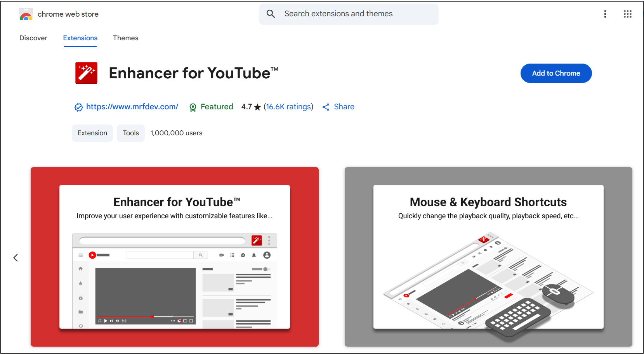This screenshot has height=354, width=644.
Task: Open the three-dot more options menu
Action: pos(605,14)
